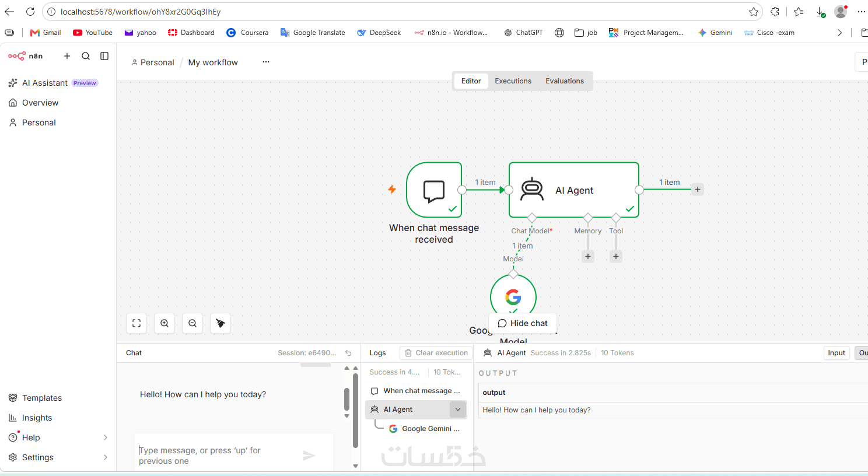This screenshot has height=476, width=868.
Task: Click the output value cell text
Action: pyautogui.click(x=537, y=410)
